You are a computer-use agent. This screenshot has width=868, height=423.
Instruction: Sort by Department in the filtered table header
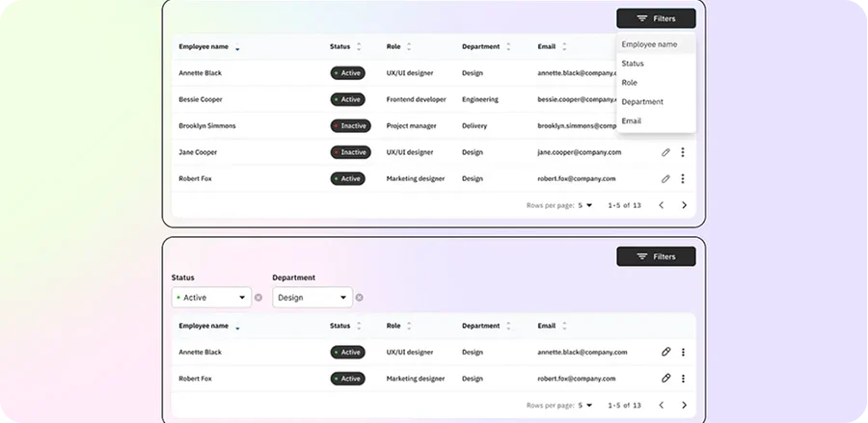tap(508, 326)
